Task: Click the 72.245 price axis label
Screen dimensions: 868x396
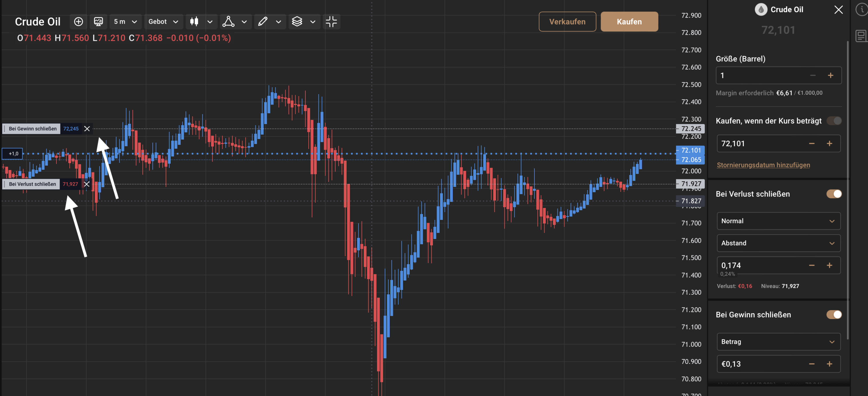Action: pos(690,129)
